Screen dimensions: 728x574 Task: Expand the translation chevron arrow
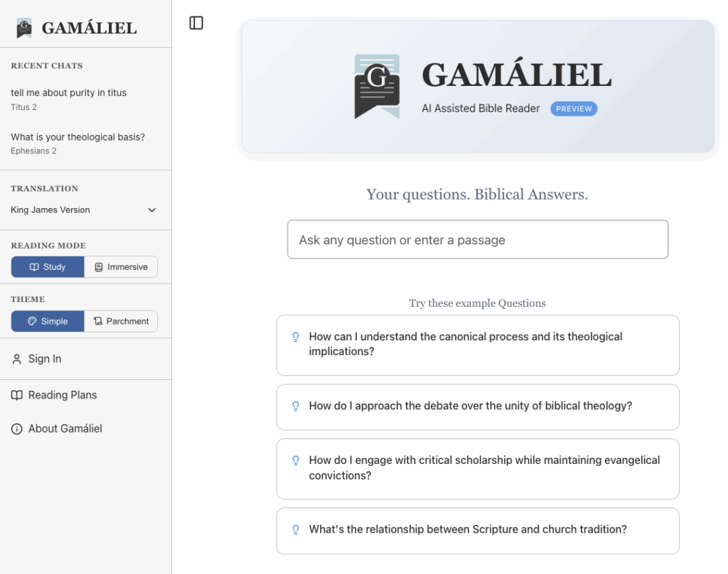[x=151, y=210]
